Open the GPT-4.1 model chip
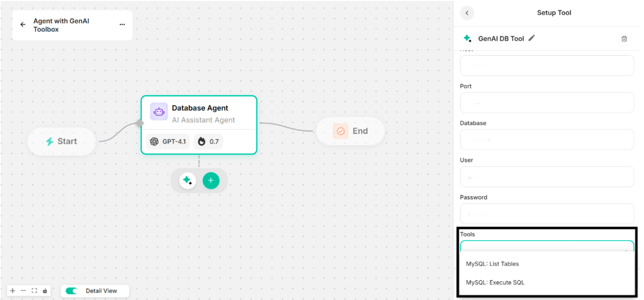The height and width of the screenshot is (300, 644). [168, 142]
